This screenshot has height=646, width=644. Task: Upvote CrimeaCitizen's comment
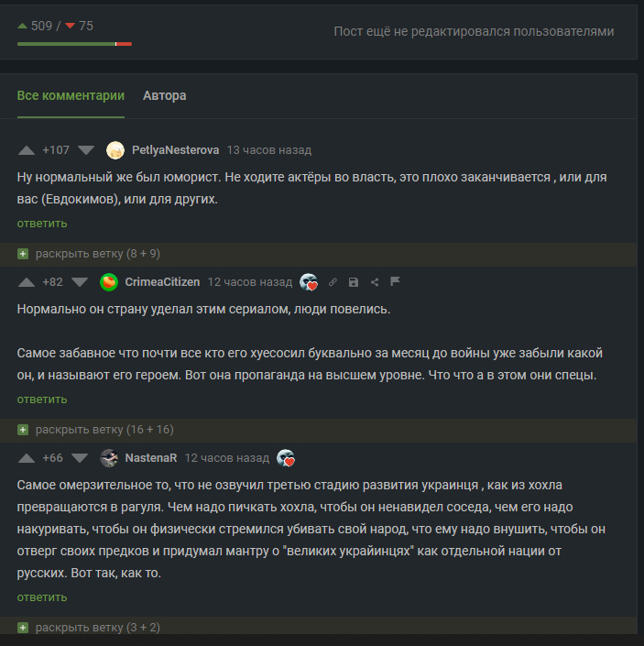click(26, 282)
